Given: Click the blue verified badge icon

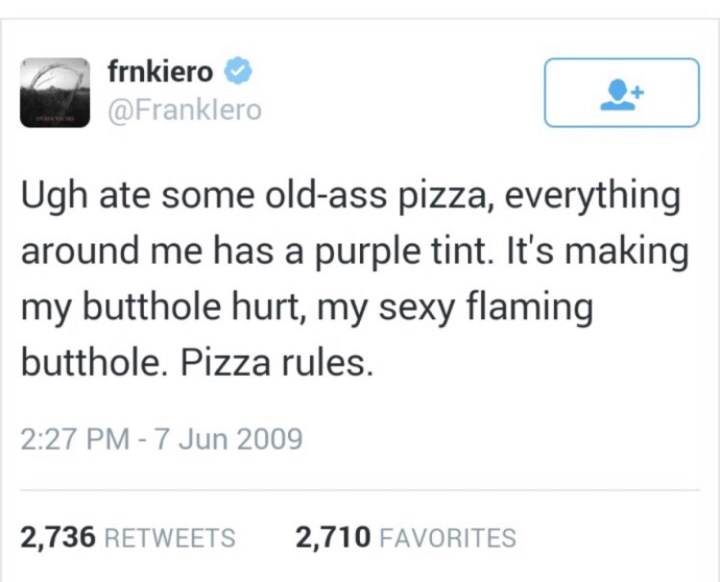Looking at the screenshot, I should tap(238, 72).
